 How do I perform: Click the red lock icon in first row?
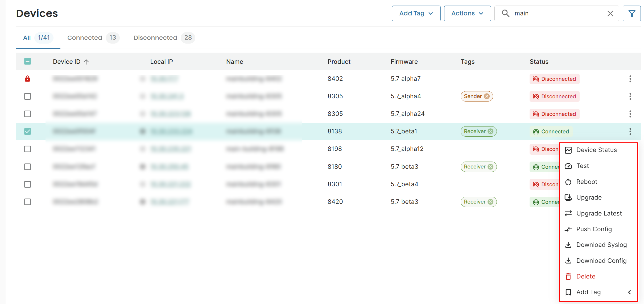(x=27, y=79)
